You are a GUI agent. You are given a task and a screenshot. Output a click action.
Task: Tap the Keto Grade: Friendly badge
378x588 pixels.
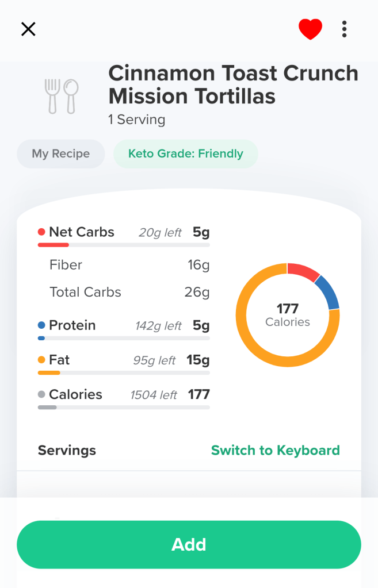pyautogui.click(x=185, y=154)
